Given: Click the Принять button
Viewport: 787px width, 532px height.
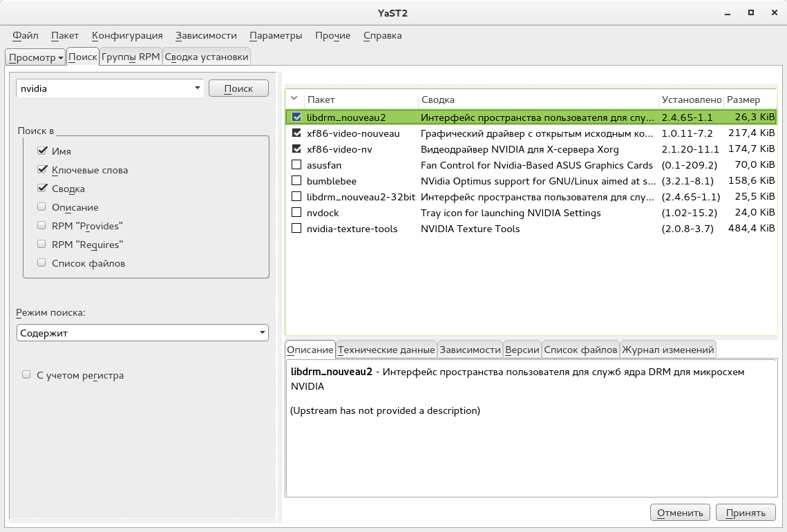Looking at the screenshot, I should point(746,513).
